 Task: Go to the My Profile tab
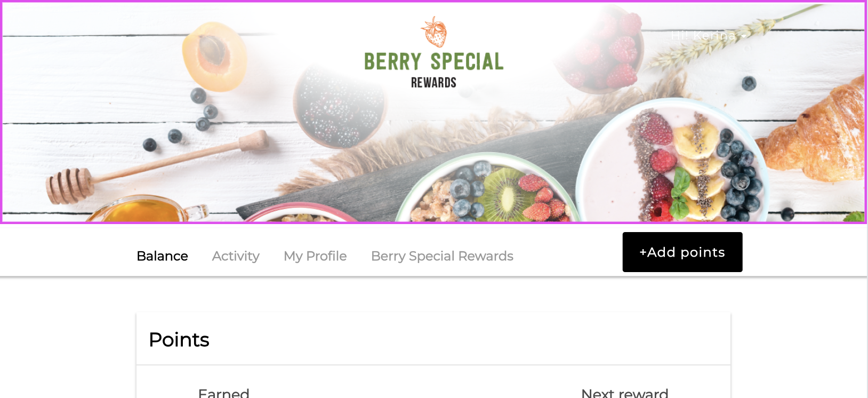pos(315,256)
